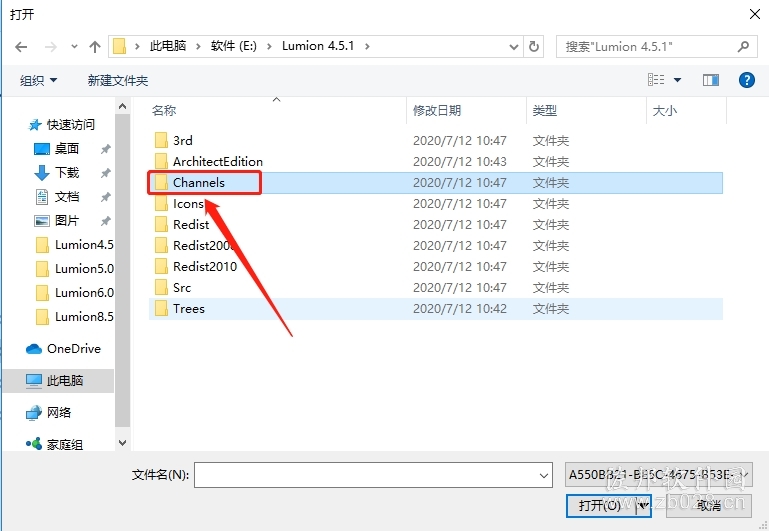Open the 文件名 dropdown arrow
This screenshot has height=531, width=769.
[x=543, y=475]
